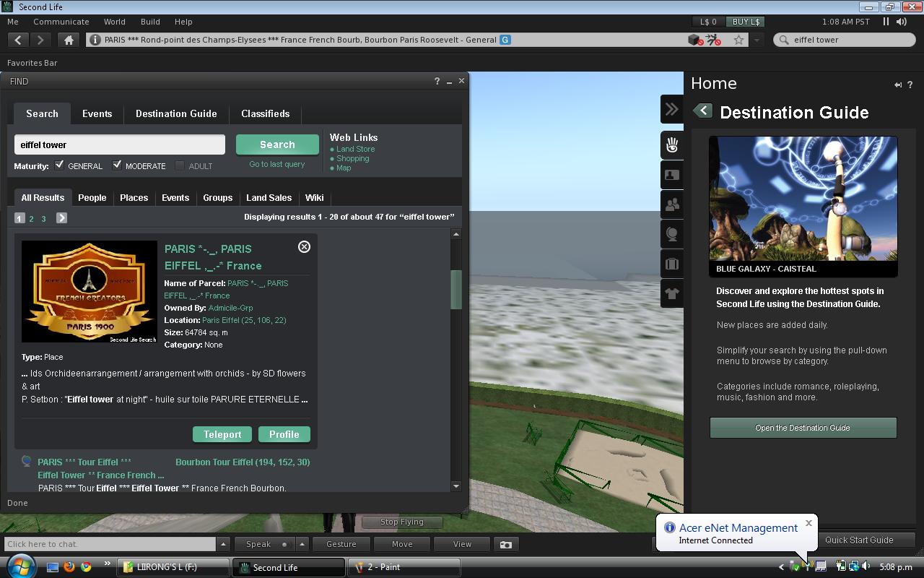Switch to the Classifieds tab
The width and height of the screenshot is (924, 578).
coord(265,113)
